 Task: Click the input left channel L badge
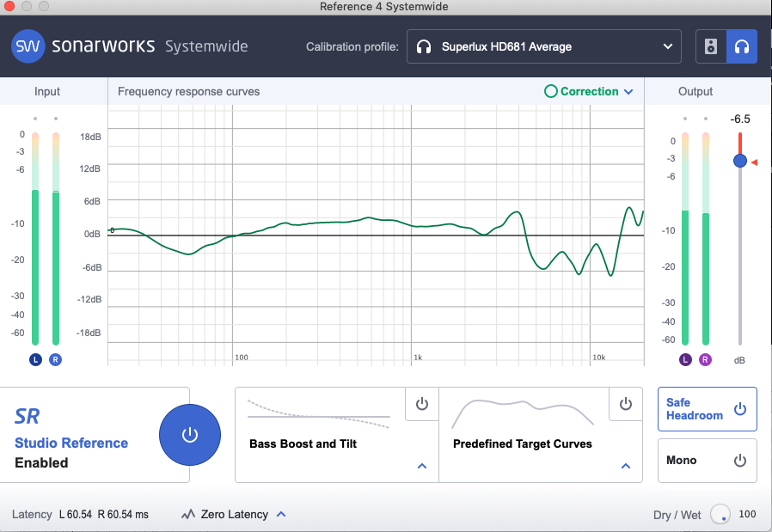(35, 360)
